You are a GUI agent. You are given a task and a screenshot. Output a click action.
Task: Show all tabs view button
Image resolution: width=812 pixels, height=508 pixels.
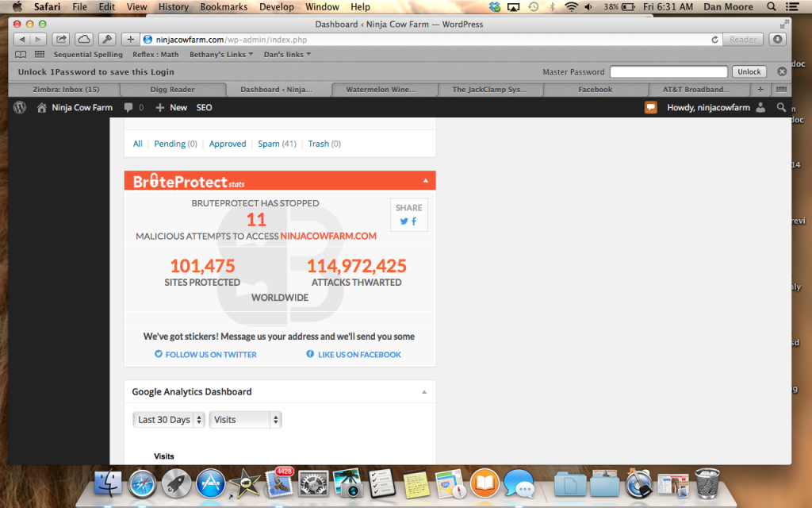[781, 89]
